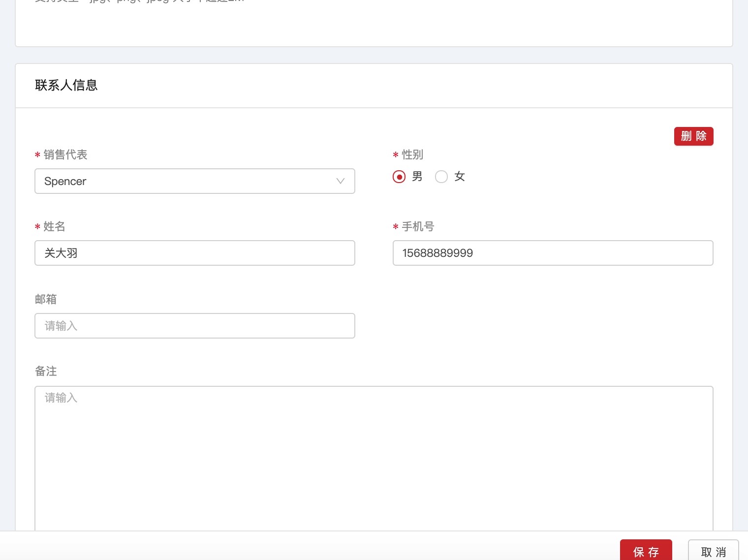Click the 联系人信息 section heading

66,85
